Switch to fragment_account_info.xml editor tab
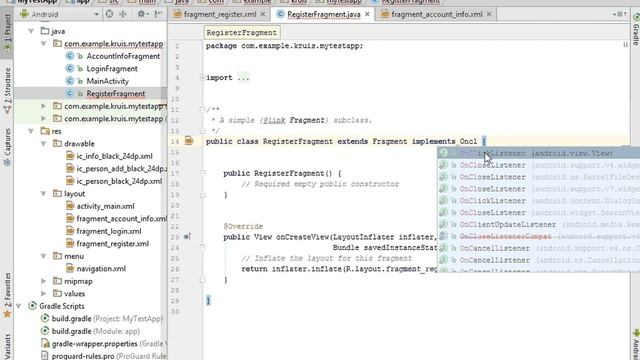Viewport: 640px width, 360px height. click(436, 14)
